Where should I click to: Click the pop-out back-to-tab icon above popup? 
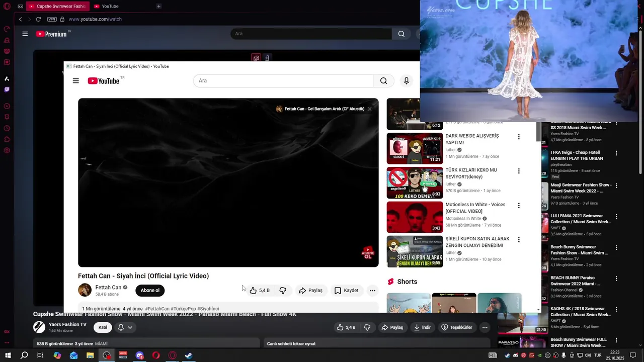coord(267,58)
